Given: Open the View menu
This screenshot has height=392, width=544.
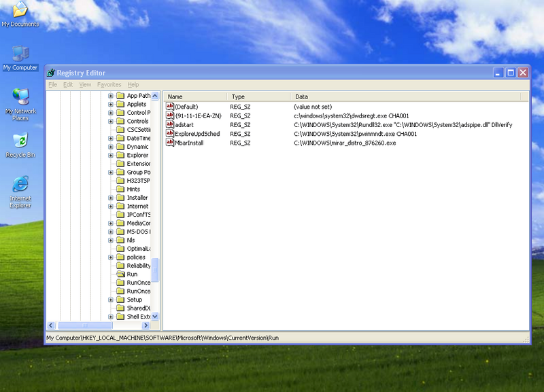Looking at the screenshot, I should [x=85, y=84].
